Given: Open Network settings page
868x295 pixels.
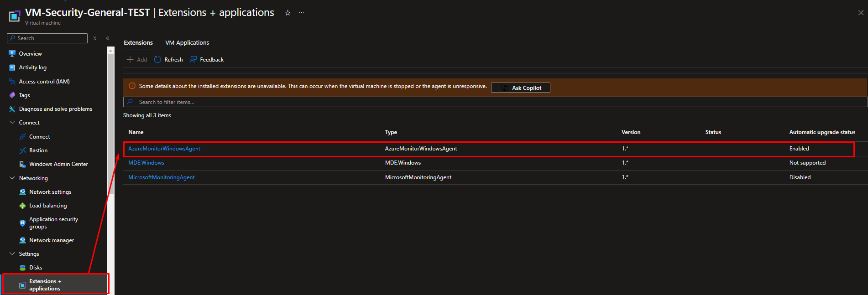Looking at the screenshot, I should click(x=50, y=192).
